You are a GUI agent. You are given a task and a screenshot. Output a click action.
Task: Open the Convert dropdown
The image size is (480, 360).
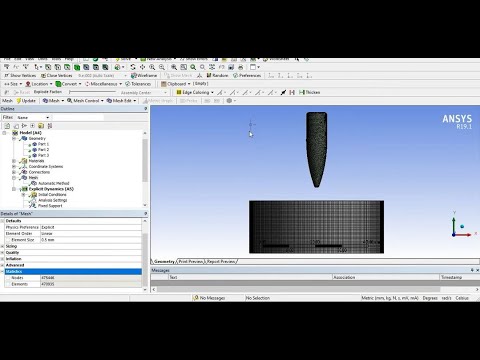[69, 84]
